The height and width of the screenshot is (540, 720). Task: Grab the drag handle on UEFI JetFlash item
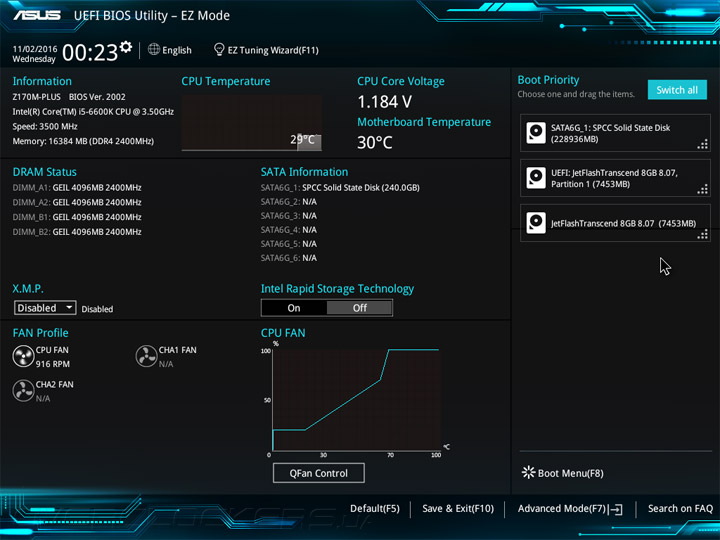click(x=703, y=189)
